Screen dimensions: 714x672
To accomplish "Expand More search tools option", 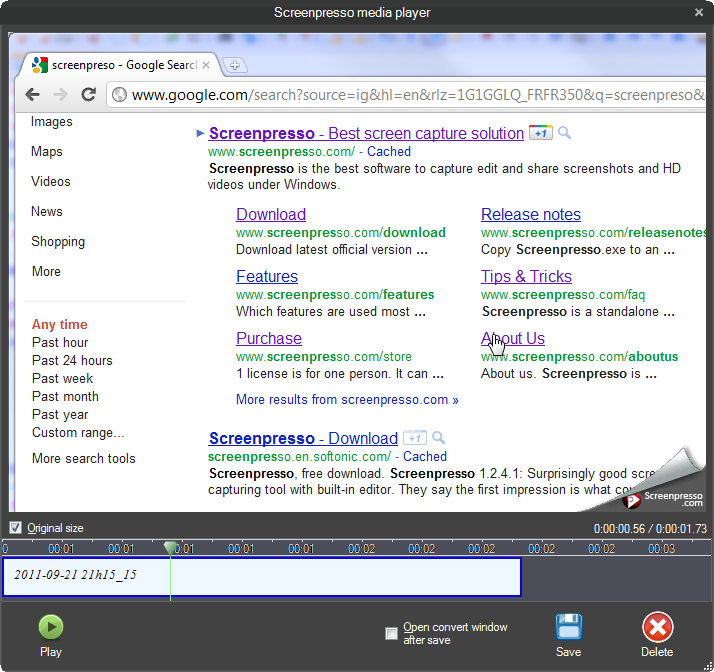I will pyautogui.click(x=83, y=458).
